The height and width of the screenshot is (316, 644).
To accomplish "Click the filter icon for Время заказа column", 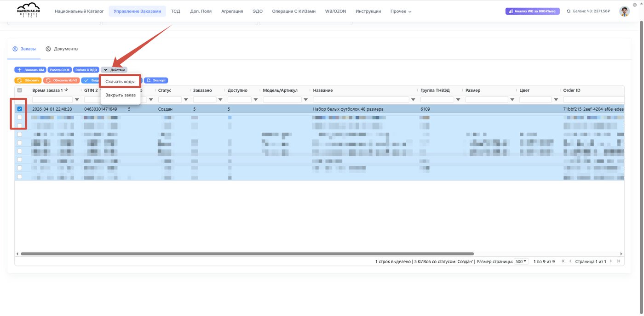I will point(77,100).
